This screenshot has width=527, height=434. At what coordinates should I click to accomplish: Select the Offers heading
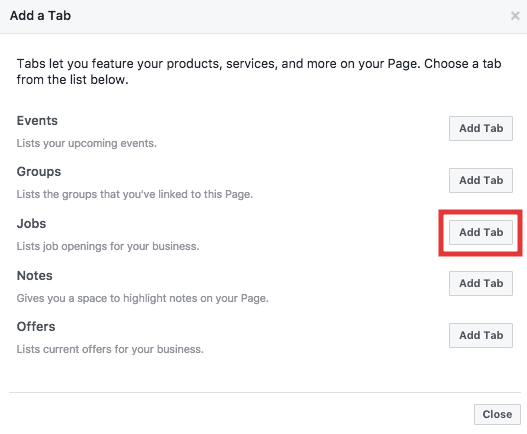[36, 327]
